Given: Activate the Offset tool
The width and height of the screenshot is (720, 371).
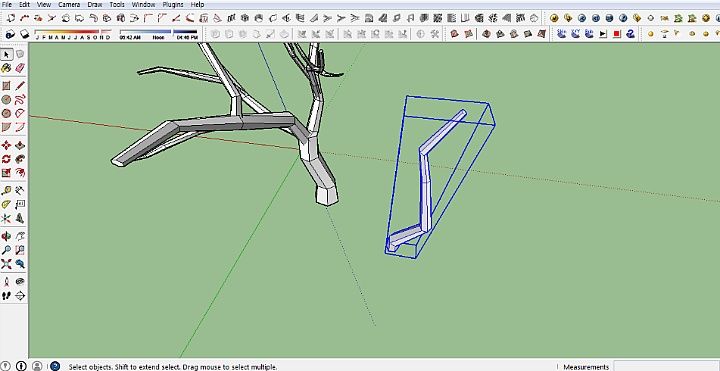Looking at the screenshot, I should (x=20, y=173).
